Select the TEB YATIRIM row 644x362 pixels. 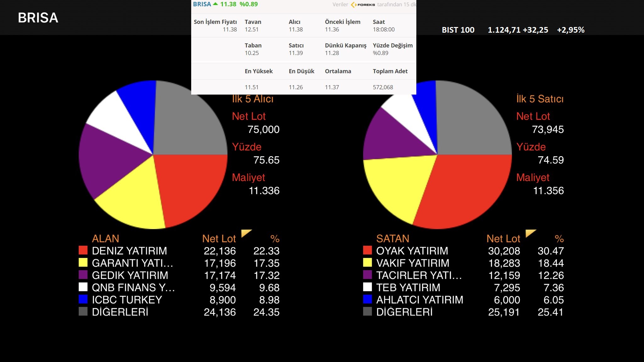tap(464, 288)
